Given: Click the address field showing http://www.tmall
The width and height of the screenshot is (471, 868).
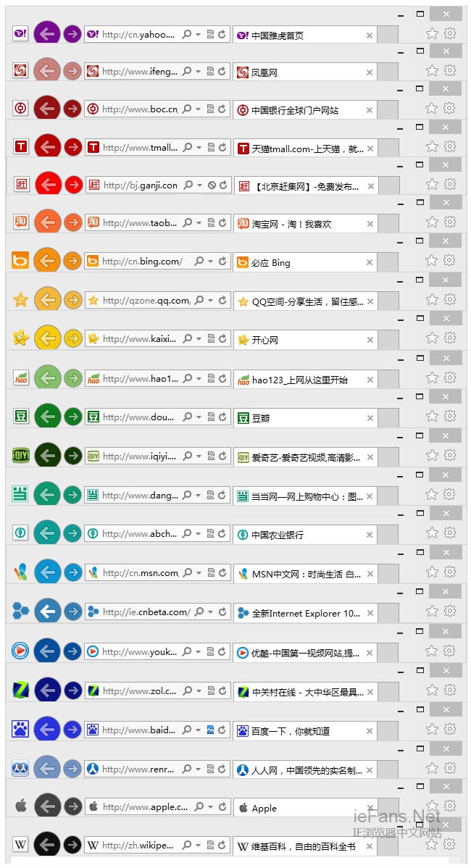Looking at the screenshot, I should pyautogui.click(x=139, y=147).
